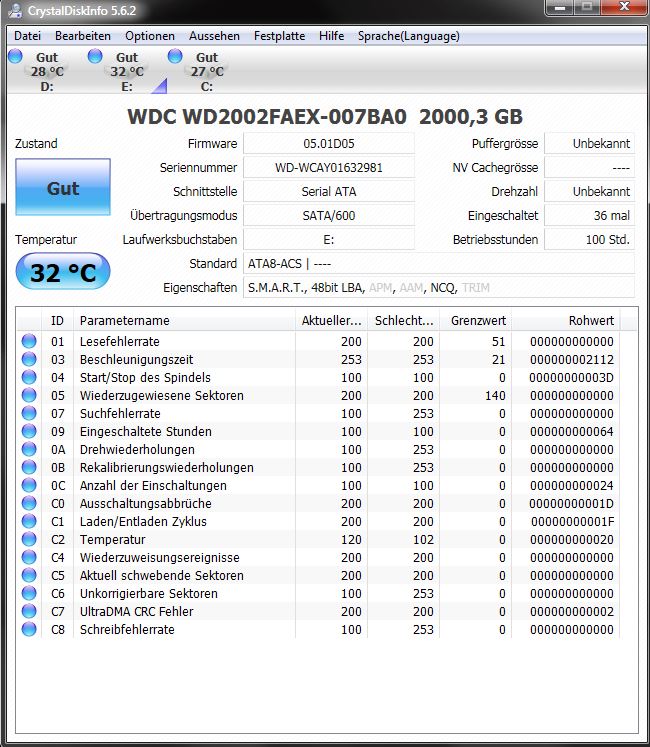Select the UltraDMA CRC Fehler parameter name
This screenshot has height=747, width=650.
click(136, 611)
